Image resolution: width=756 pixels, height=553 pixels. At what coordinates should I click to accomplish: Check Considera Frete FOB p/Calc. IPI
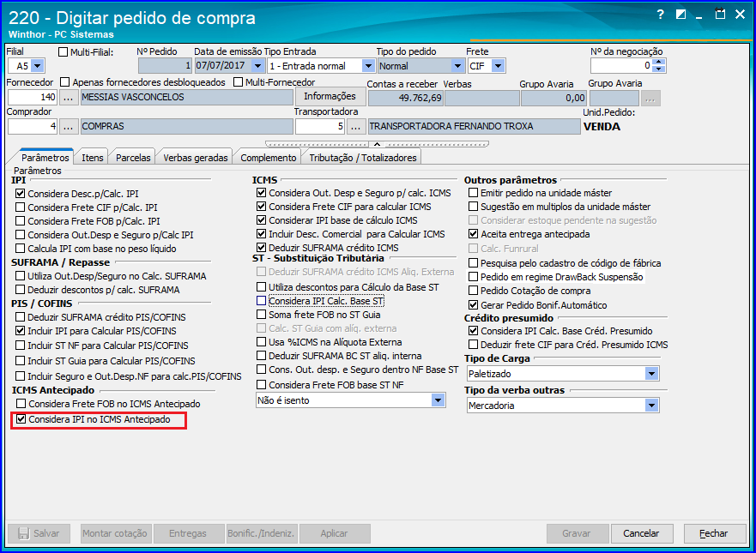[x=20, y=221]
